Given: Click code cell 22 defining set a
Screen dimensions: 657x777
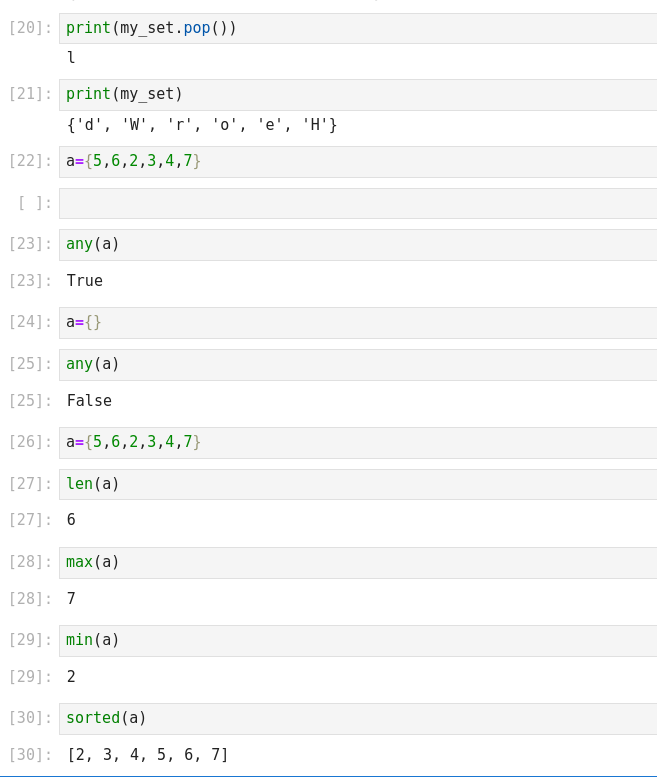Looking at the screenshot, I should [360, 161].
